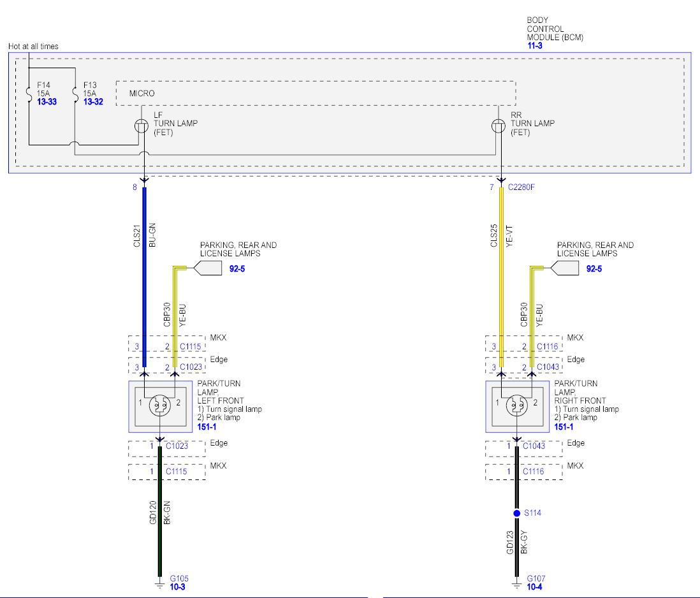The height and width of the screenshot is (598, 700).
Task: Click the C2280F connector label
Action: click(x=521, y=187)
